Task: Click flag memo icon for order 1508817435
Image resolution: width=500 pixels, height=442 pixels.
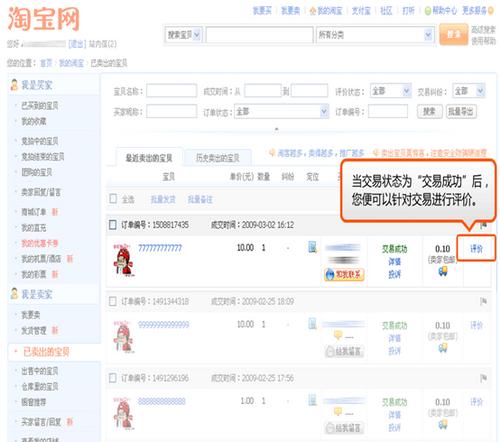Action: point(483,226)
